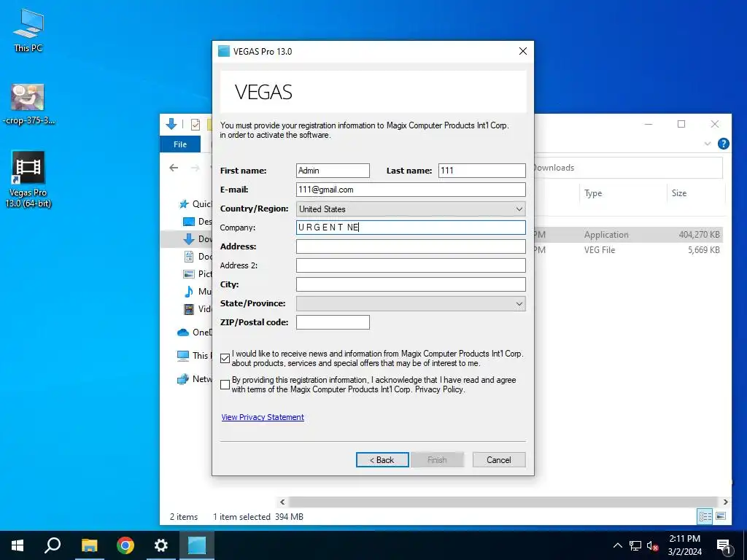This screenshot has height=560, width=747.
Task: Select the Application file row 404,270 KB
Action: click(629, 234)
